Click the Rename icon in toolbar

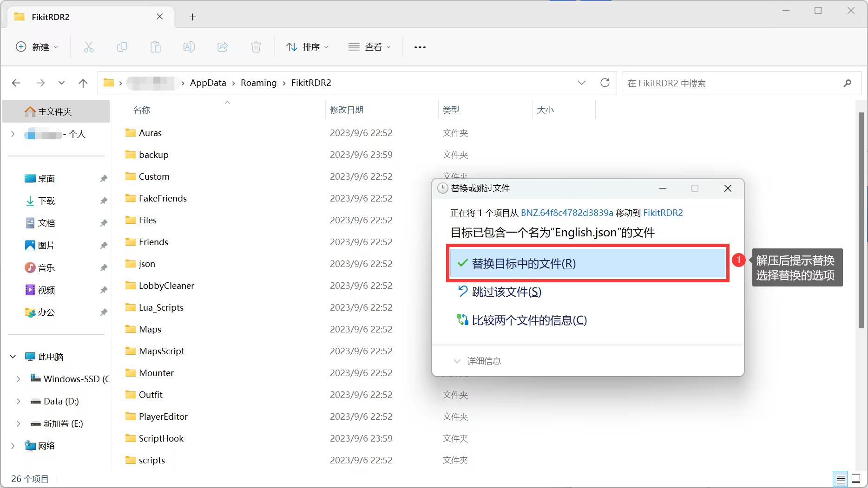click(189, 47)
